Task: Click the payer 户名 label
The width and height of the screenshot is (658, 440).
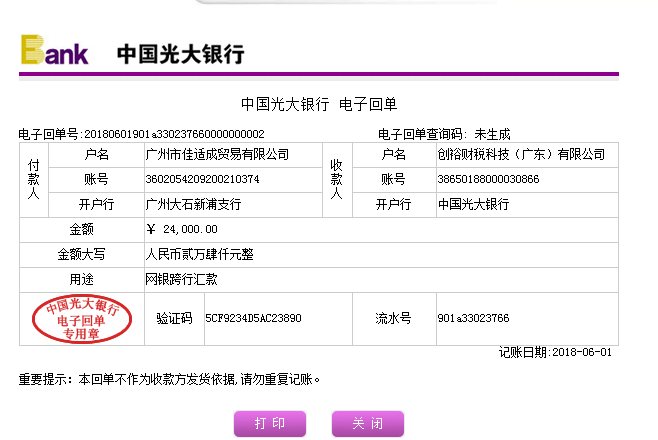Action: click(96, 155)
